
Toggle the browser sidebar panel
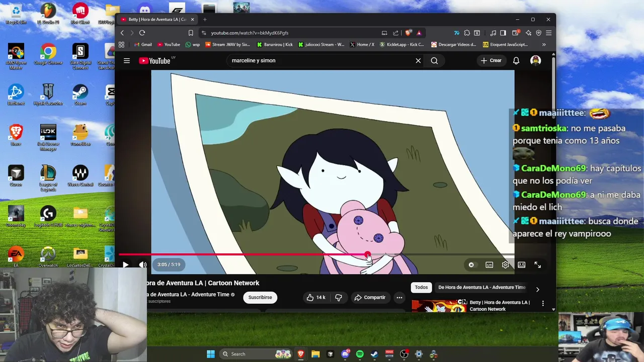click(503, 33)
